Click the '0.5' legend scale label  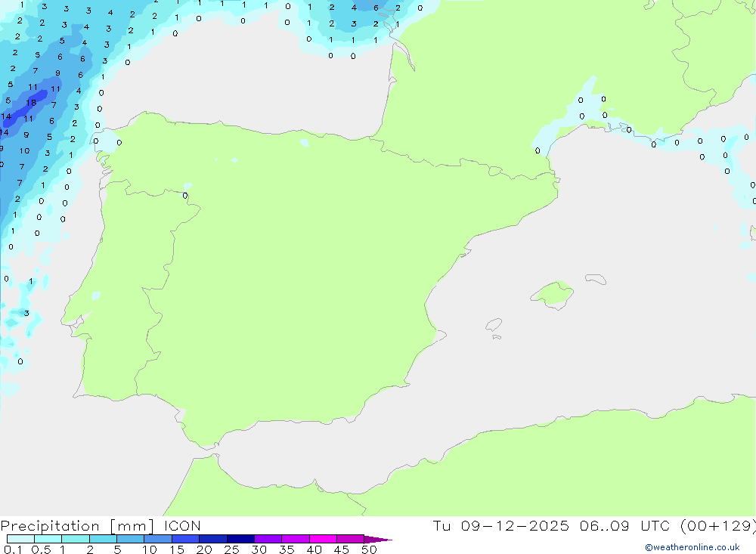pyautogui.click(x=41, y=549)
